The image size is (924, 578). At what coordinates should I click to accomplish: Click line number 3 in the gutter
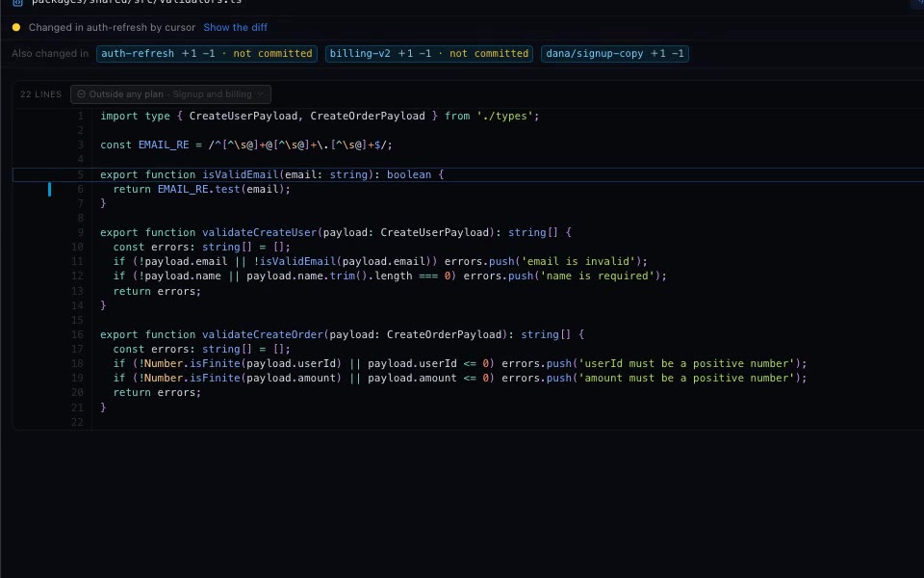click(80, 145)
